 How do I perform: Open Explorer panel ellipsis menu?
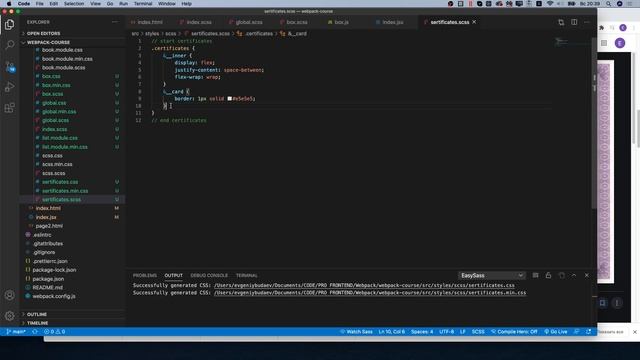(115, 22)
